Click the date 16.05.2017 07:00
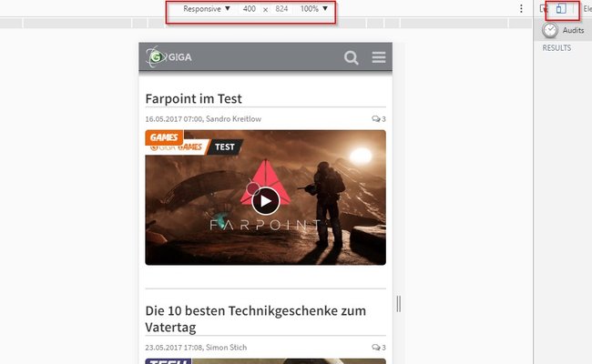 pos(174,119)
